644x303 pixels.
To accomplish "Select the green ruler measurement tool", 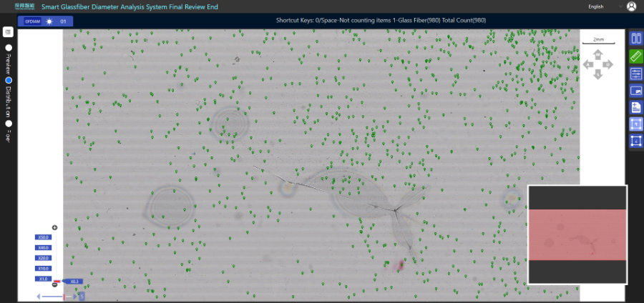I will pos(635,56).
